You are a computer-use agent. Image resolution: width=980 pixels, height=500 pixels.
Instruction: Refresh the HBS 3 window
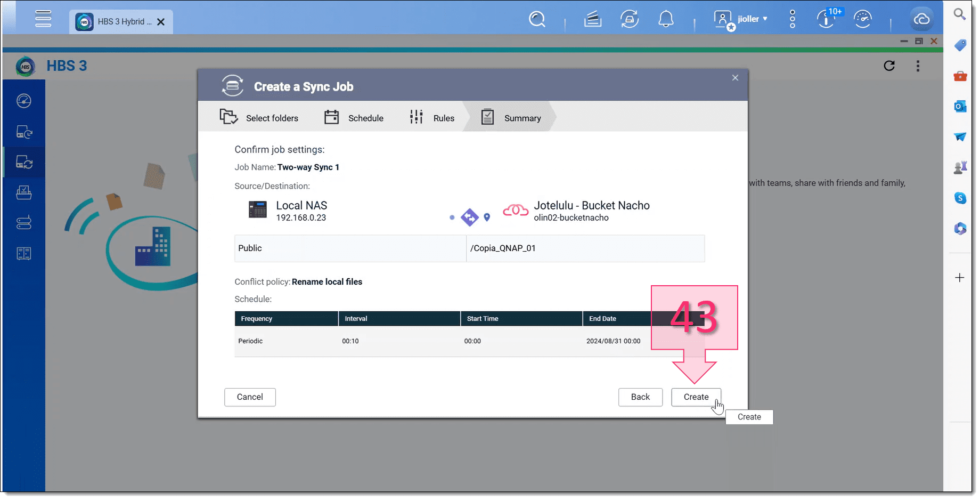(889, 66)
